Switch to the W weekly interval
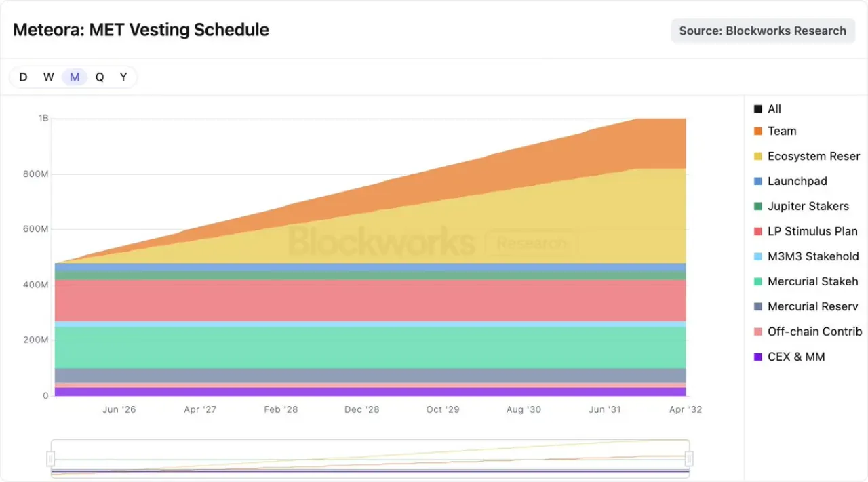The image size is (868, 482). (49, 77)
